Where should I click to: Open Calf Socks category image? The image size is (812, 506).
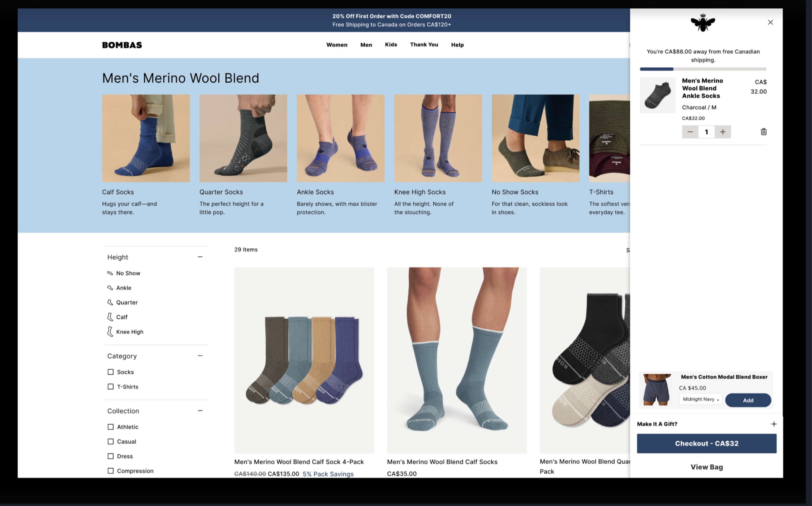tap(146, 138)
